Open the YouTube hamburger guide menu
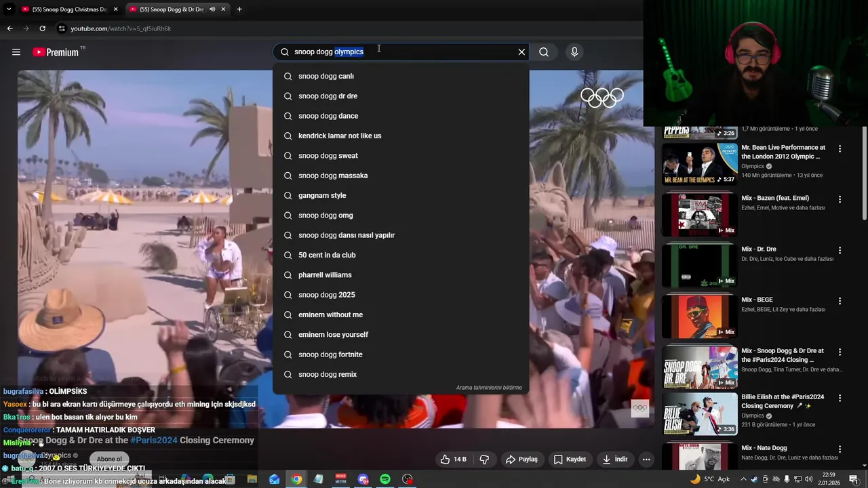This screenshot has height=488, width=868. 16,52
